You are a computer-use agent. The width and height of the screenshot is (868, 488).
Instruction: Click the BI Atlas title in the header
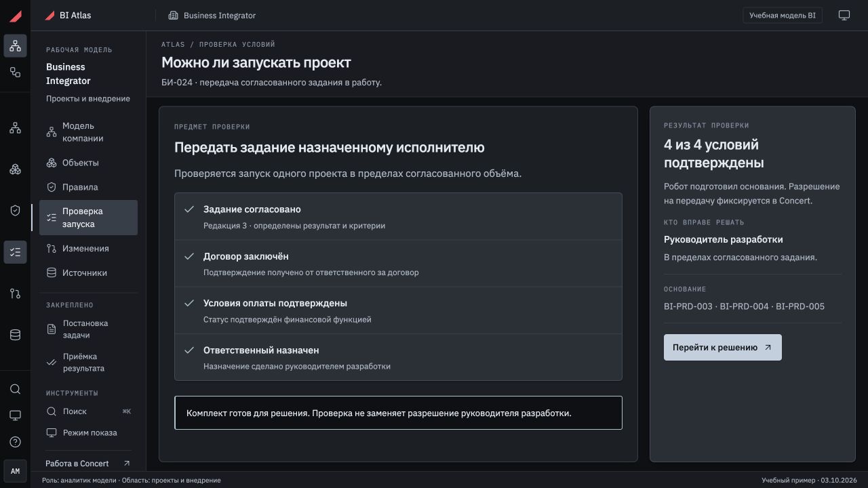75,15
